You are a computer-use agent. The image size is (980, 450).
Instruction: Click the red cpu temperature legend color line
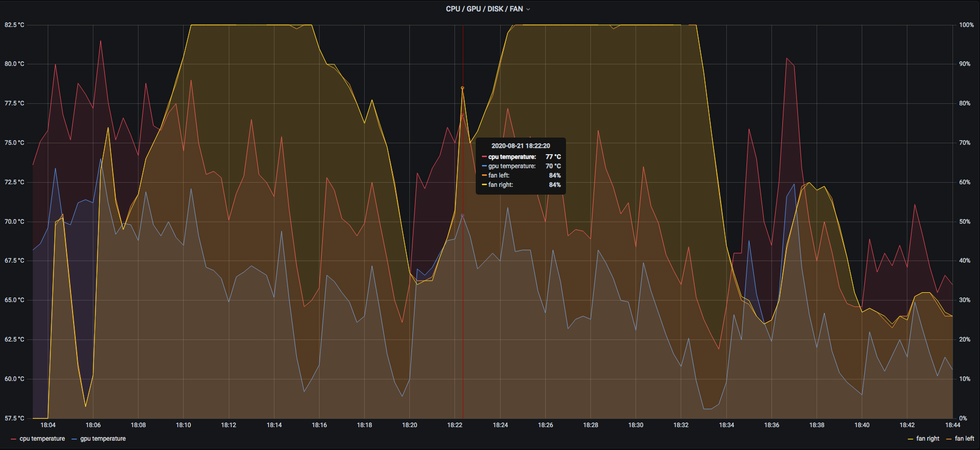(13, 439)
